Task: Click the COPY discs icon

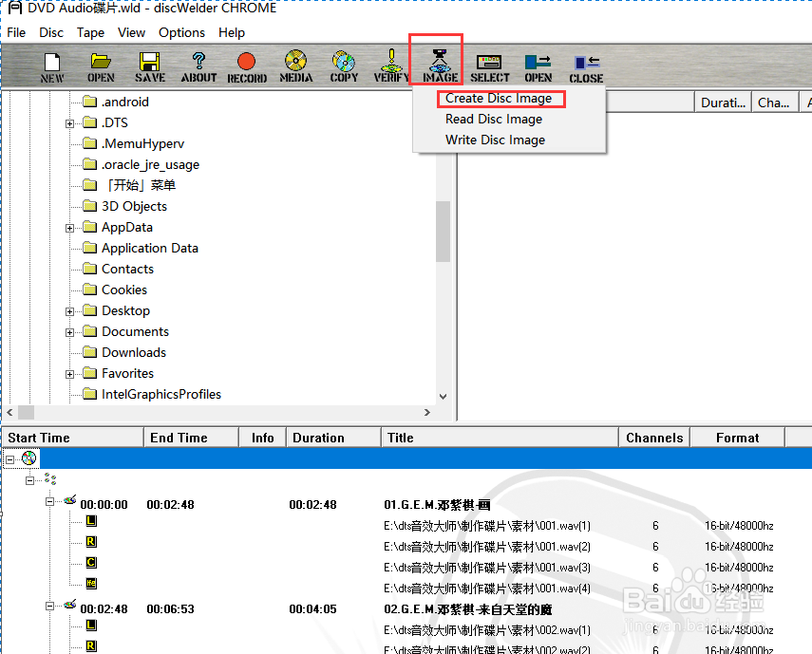Action: click(x=344, y=66)
